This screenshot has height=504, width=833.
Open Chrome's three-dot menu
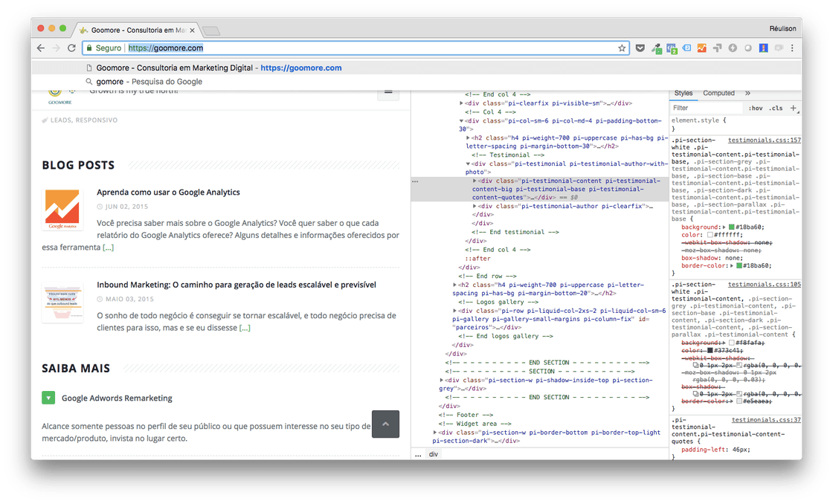[794, 48]
